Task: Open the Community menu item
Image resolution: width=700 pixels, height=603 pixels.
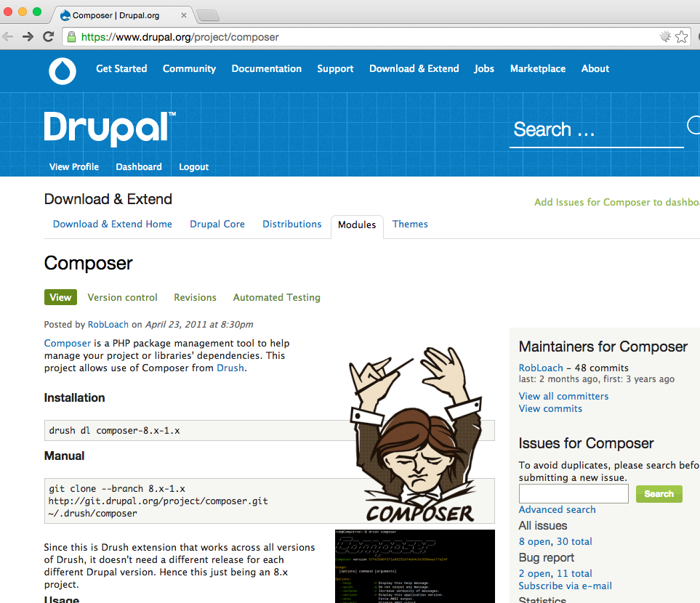Action: [x=189, y=69]
